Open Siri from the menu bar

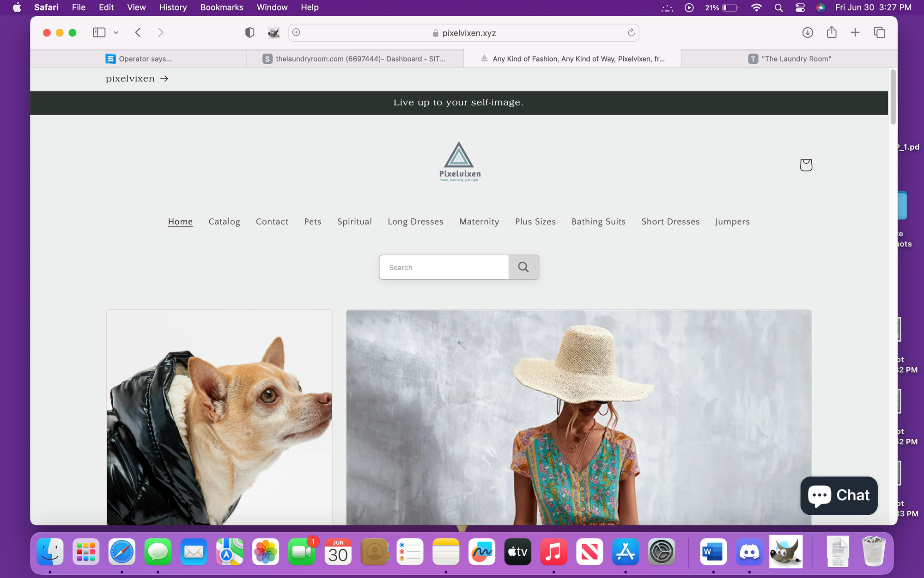tap(821, 7)
